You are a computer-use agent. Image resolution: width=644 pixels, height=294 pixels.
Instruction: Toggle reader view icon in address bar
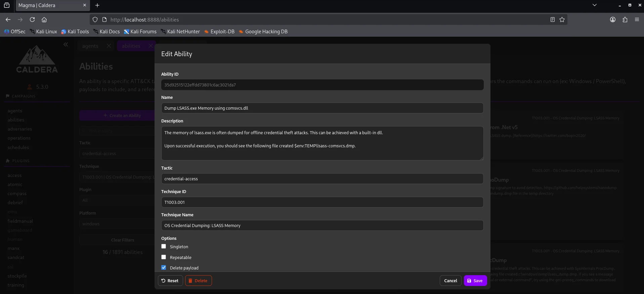click(553, 20)
